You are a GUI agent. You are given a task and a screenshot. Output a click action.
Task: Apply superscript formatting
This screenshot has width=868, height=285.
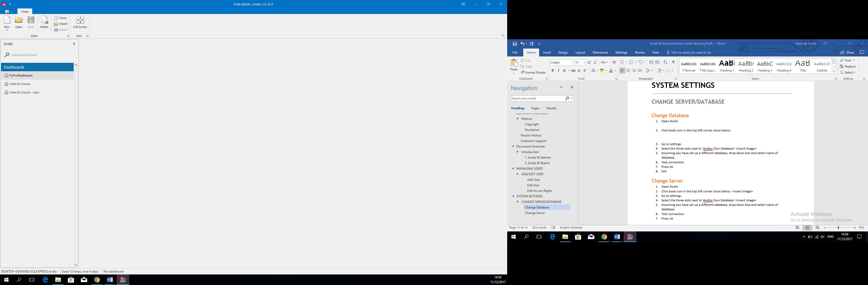click(x=585, y=71)
